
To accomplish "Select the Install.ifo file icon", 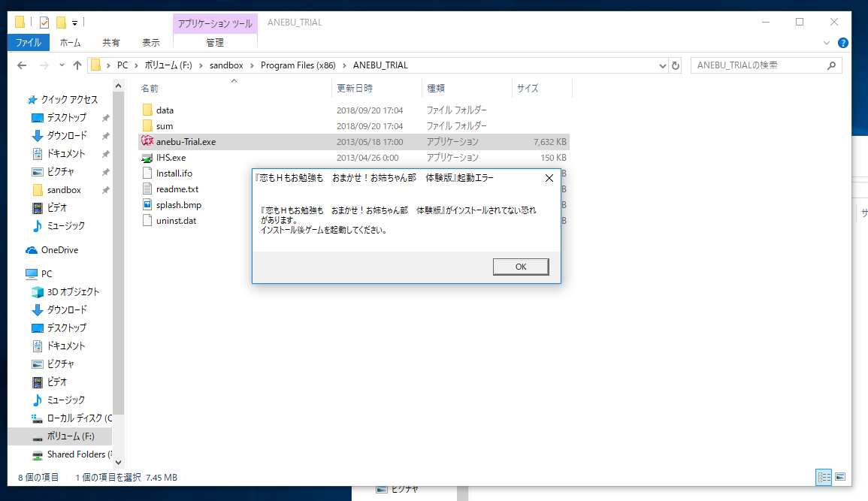I will coord(147,173).
